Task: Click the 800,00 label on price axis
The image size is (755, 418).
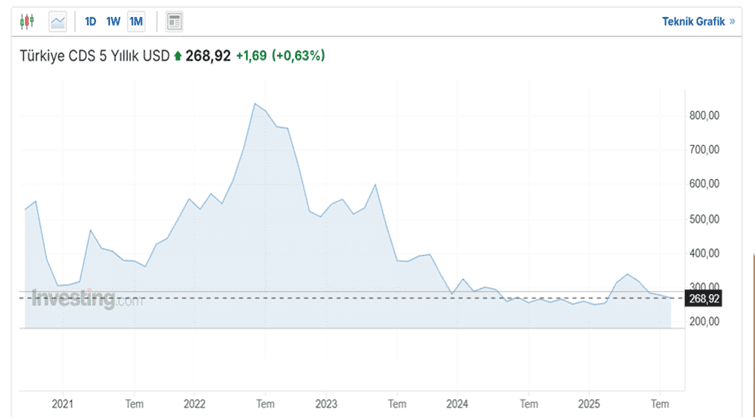Action: click(705, 116)
